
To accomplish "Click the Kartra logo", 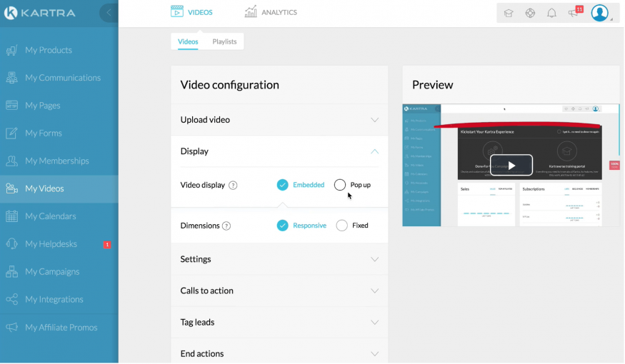I will point(39,13).
